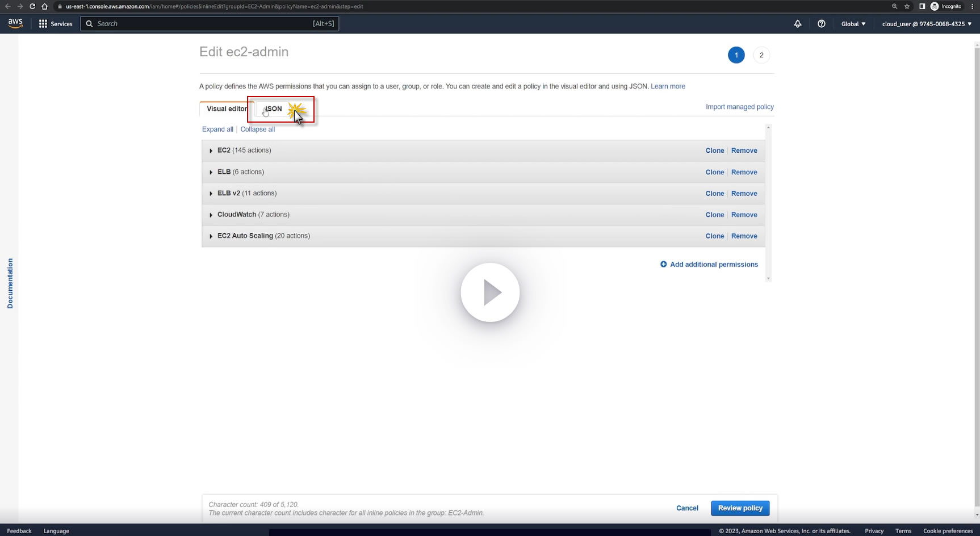Click the plus icon for Add additional permissions
This screenshot has width=980, height=536.
(x=663, y=265)
